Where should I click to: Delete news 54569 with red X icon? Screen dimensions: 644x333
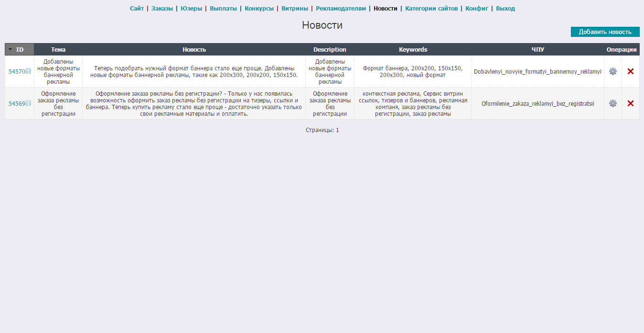coord(630,103)
